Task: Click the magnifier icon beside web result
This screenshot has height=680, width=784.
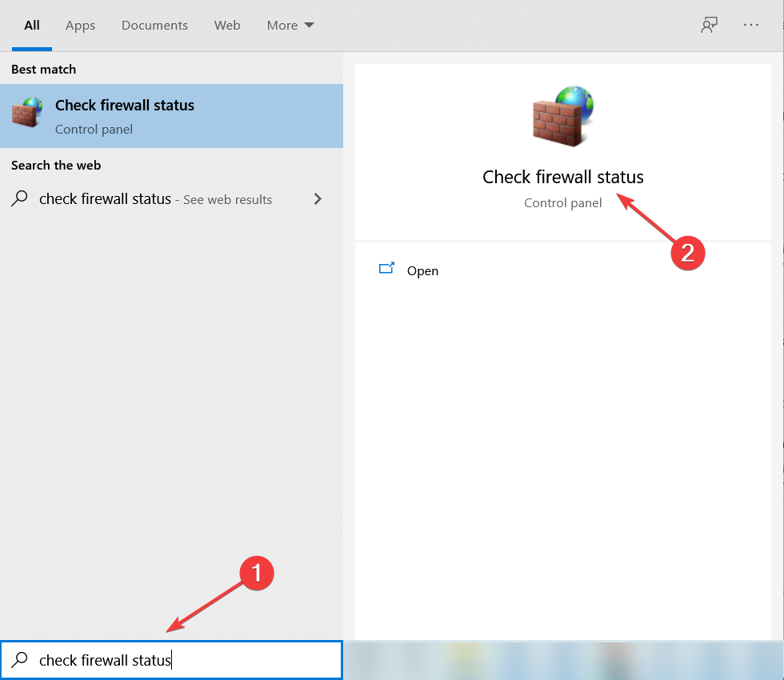Action: (x=19, y=198)
